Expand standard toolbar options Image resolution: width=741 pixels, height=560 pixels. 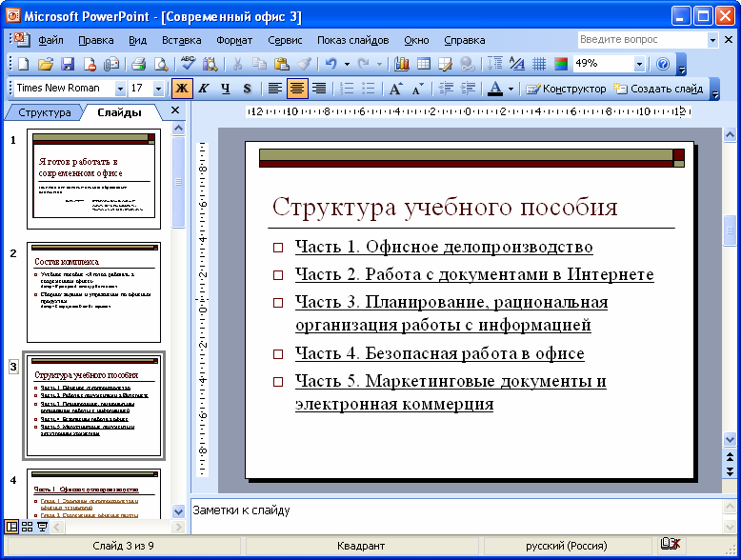click(681, 65)
